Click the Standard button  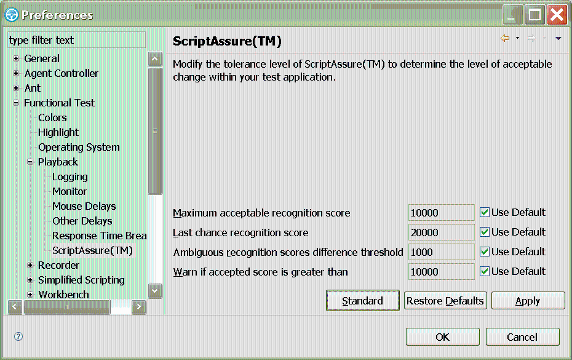click(363, 301)
